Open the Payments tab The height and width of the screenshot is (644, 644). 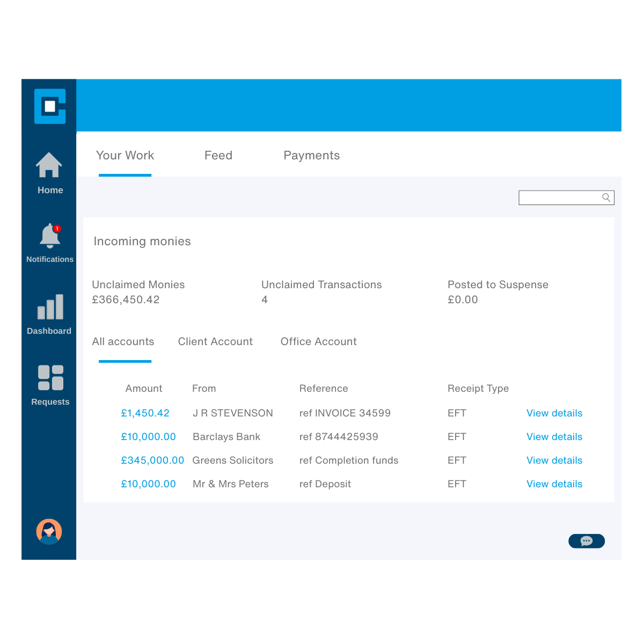click(x=311, y=156)
